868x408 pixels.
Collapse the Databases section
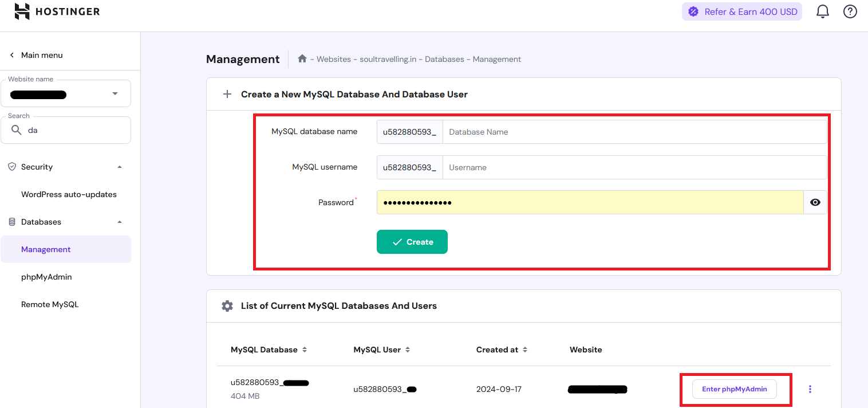pyautogui.click(x=120, y=222)
